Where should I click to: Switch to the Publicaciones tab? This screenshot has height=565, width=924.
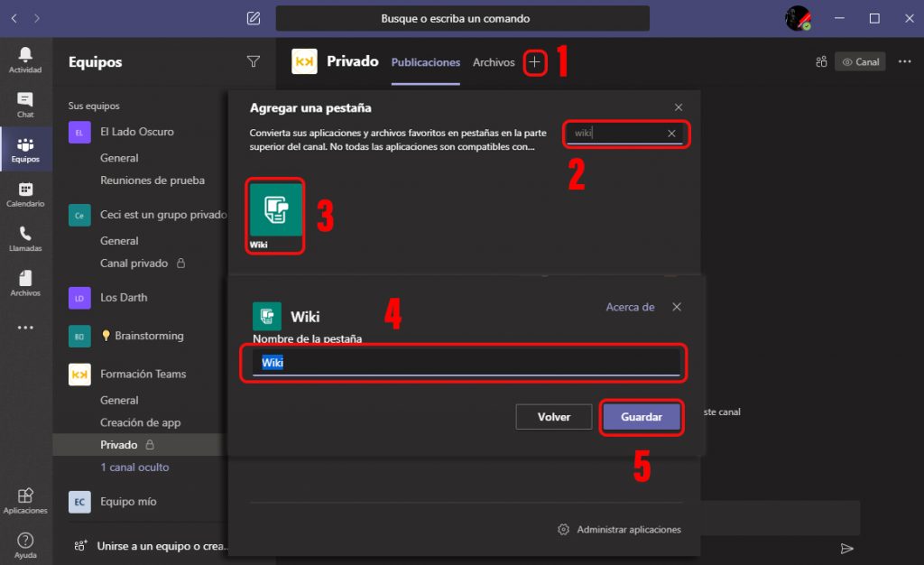[425, 62]
